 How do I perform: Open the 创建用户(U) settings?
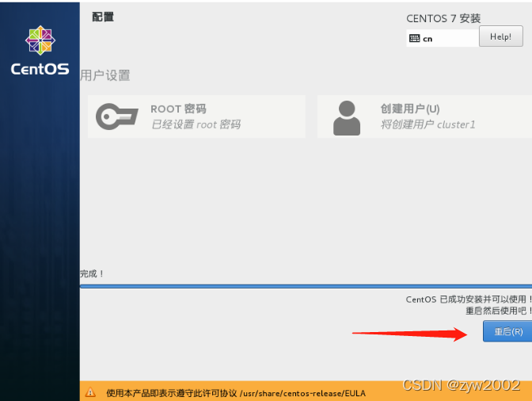pos(424,116)
